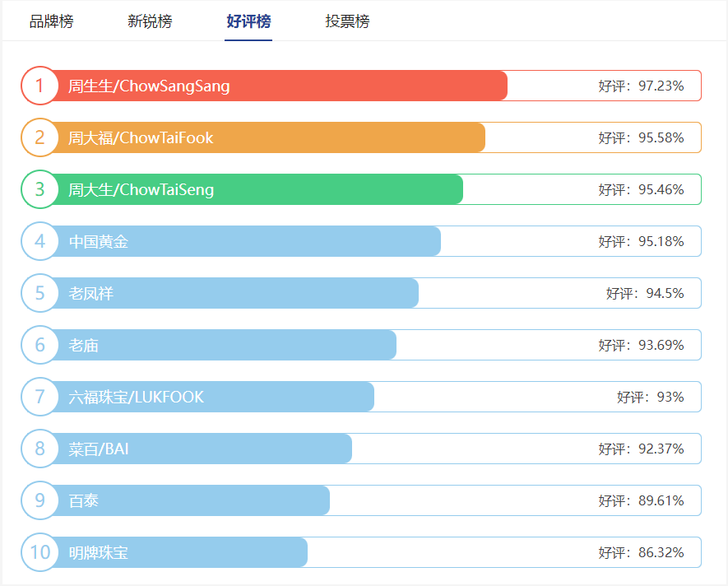The width and height of the screenshot is (728, 586).
Task: Click the rank 5 number badge
Action: click(40, 293)
